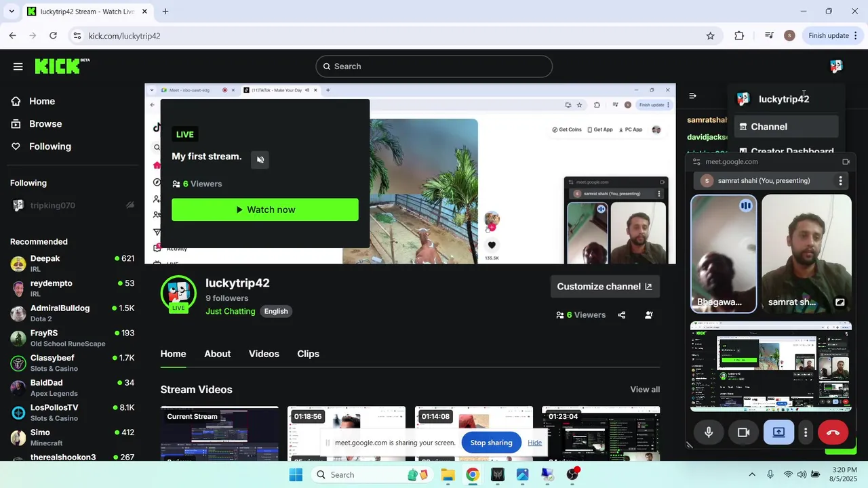Open the Just Chatting category link

[231, 311]
